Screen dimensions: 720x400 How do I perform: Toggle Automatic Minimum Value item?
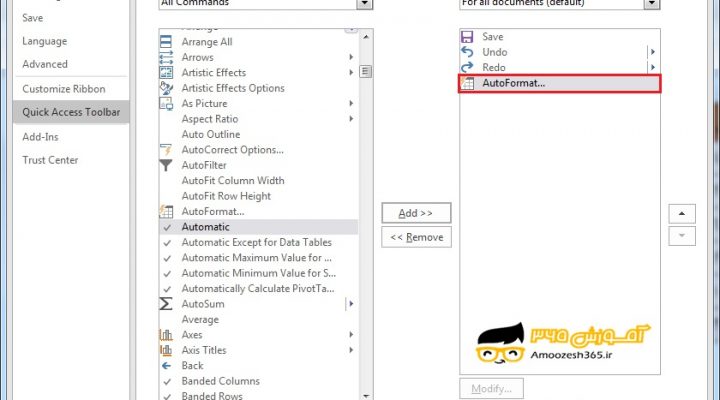pos(258,273)
